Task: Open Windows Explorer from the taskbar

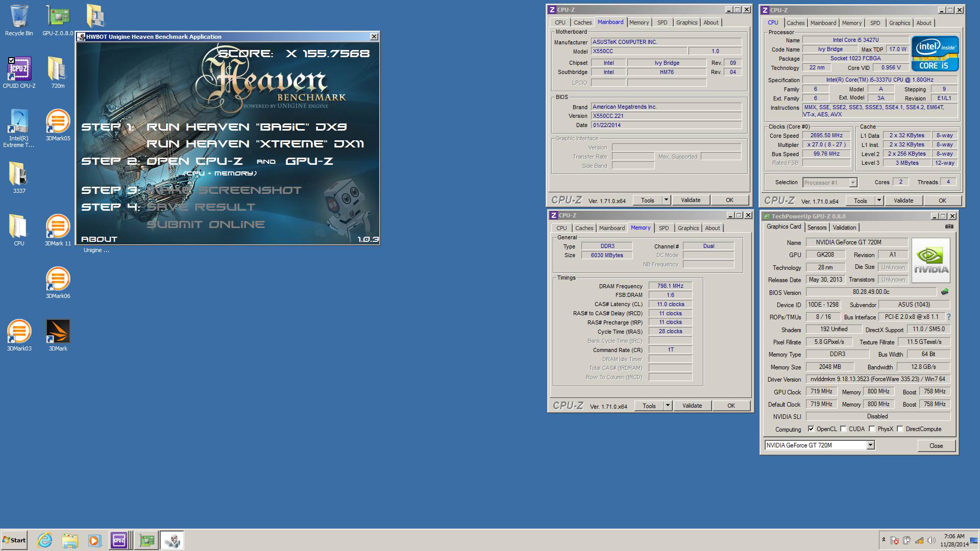Action: (x=70, y=540)
